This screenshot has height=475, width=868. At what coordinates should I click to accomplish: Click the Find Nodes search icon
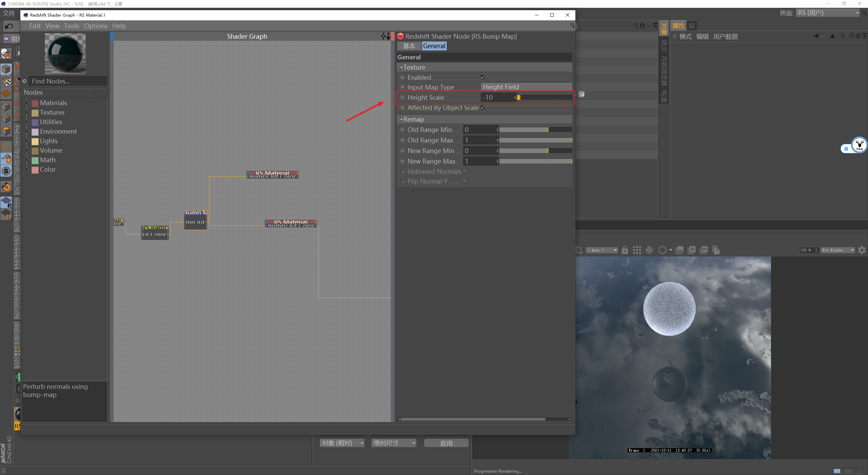26,80
